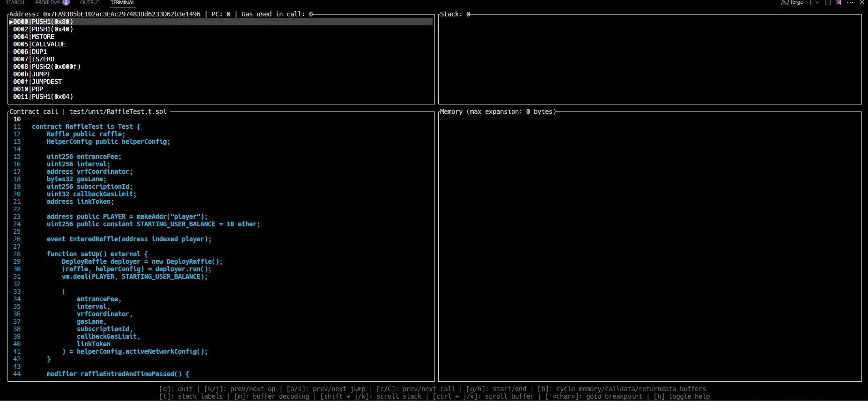Click the JUMPDEST opcode at 000f
Image resolution: width=868 pixels, height=401 pixels.
(47, 82)
